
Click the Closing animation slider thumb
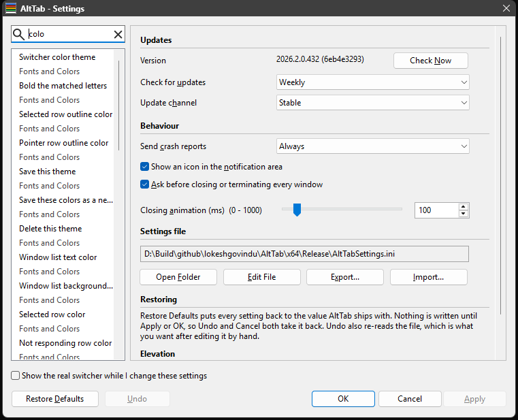click(x=297, y=210)
